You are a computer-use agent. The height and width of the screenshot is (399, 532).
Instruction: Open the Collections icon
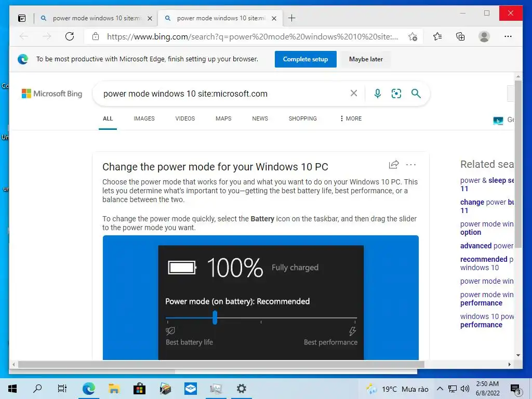(x=460, y=36)
